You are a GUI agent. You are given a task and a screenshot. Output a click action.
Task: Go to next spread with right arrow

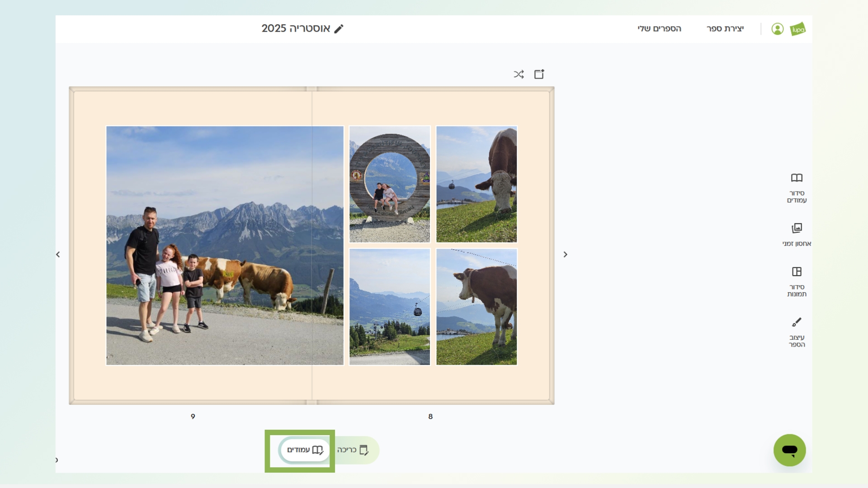[565, 254]
